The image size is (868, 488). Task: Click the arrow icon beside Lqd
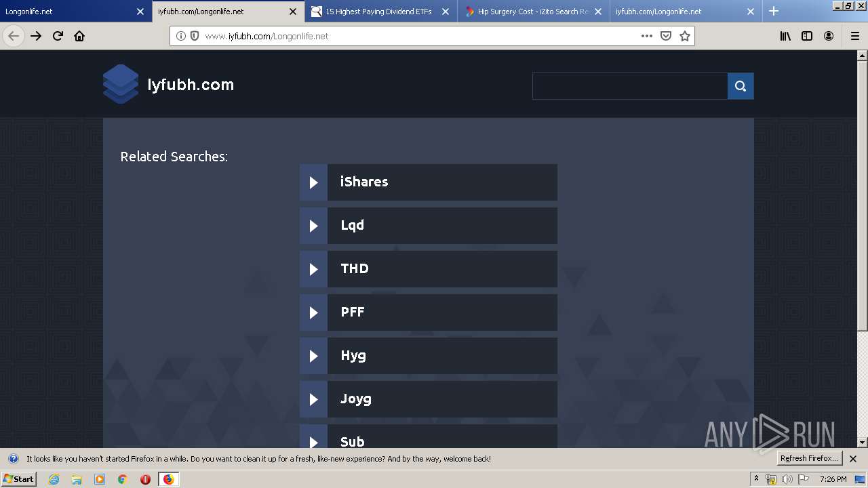click(x=313, y=226)
